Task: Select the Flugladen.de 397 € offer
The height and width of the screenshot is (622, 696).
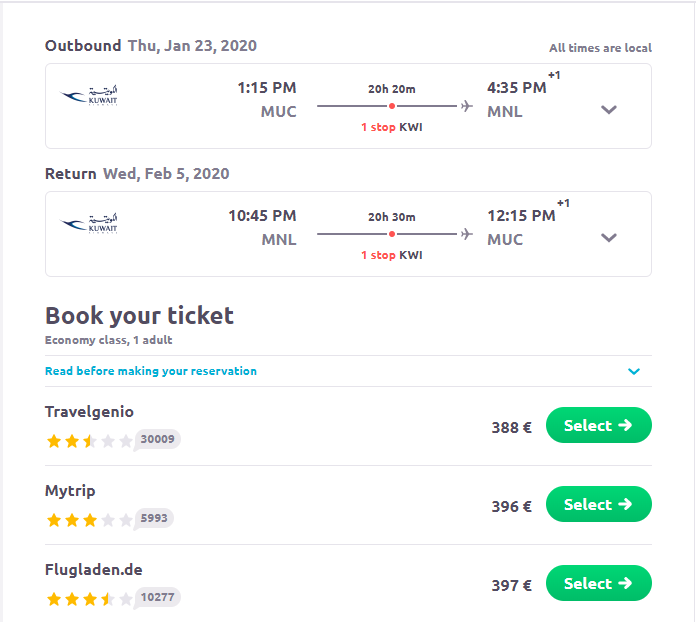Action: coord(598,583)
